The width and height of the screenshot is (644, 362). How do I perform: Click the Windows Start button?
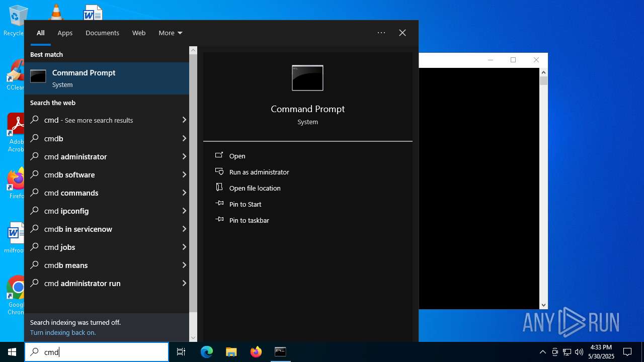(x=12, y=352)
